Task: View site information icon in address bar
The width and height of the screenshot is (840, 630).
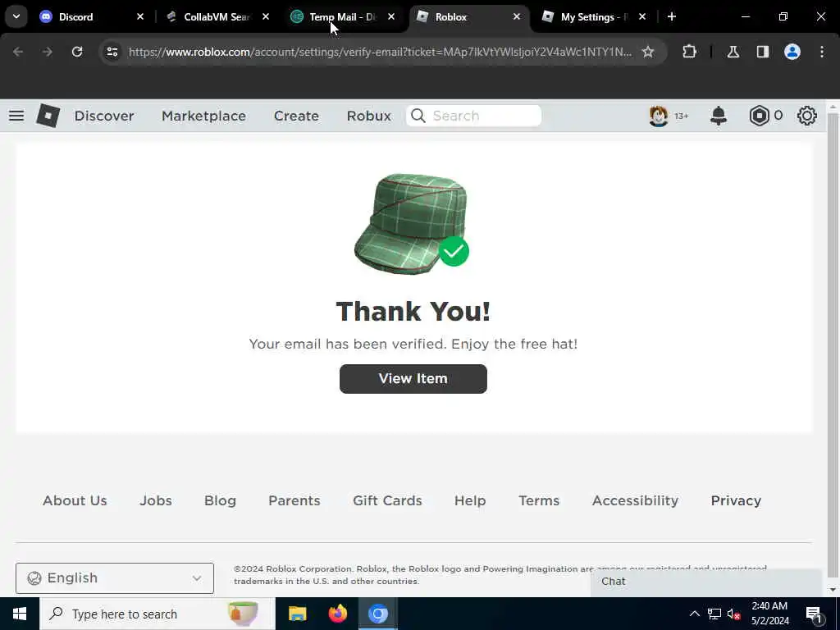Action: 112,52
